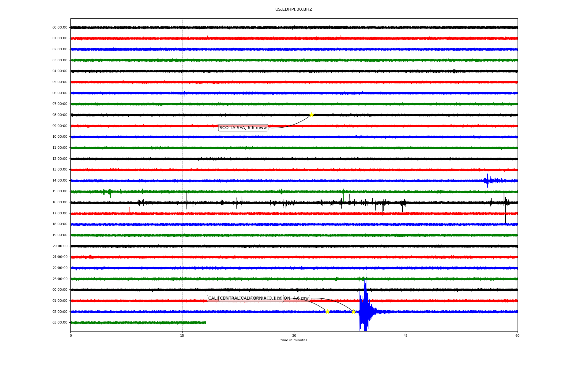Click the 10:00:00 trace label

point(60,137)
